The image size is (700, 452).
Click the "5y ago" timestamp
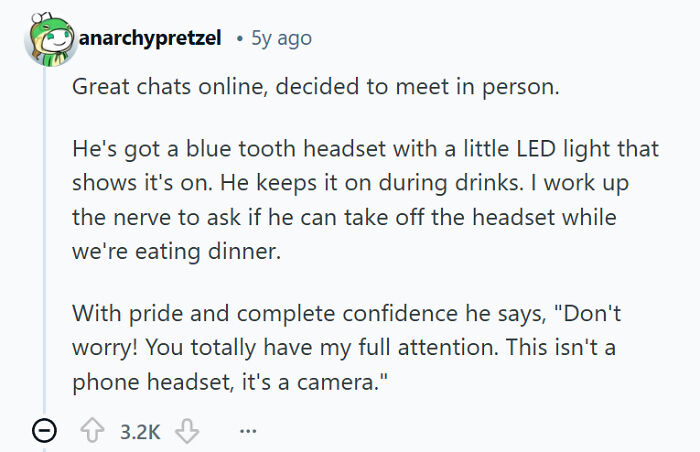pos(281,38)
